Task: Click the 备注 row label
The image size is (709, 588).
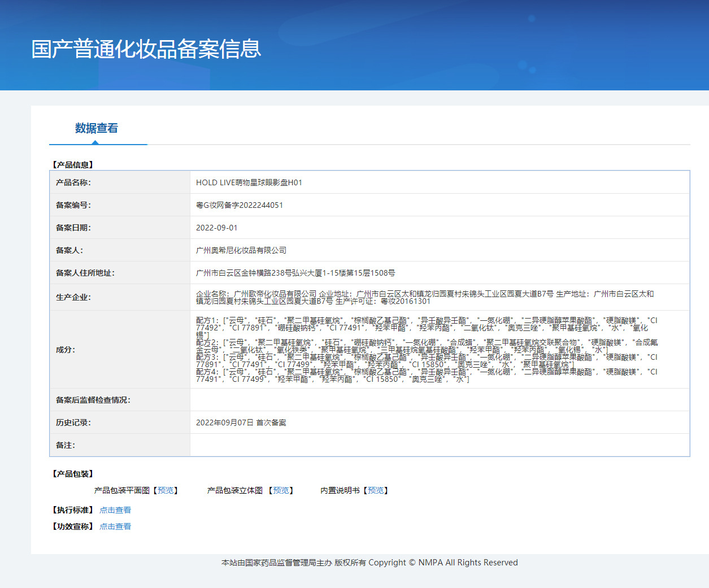Action: pos(66,445)
